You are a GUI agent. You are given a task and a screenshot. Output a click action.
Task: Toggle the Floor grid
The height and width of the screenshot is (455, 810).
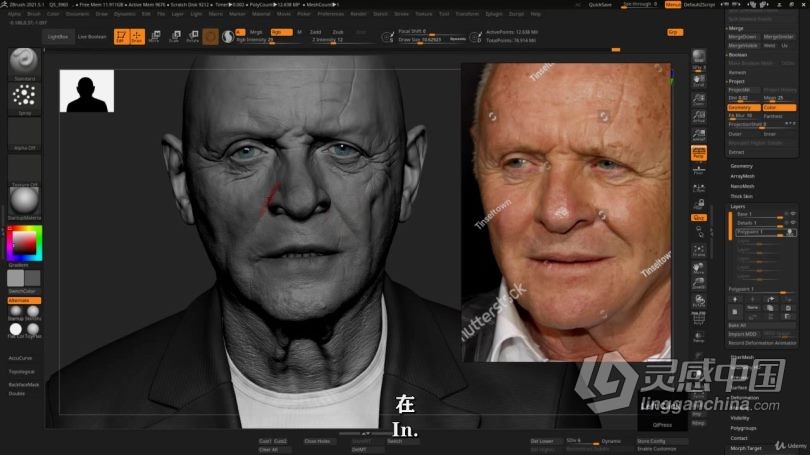699,170
